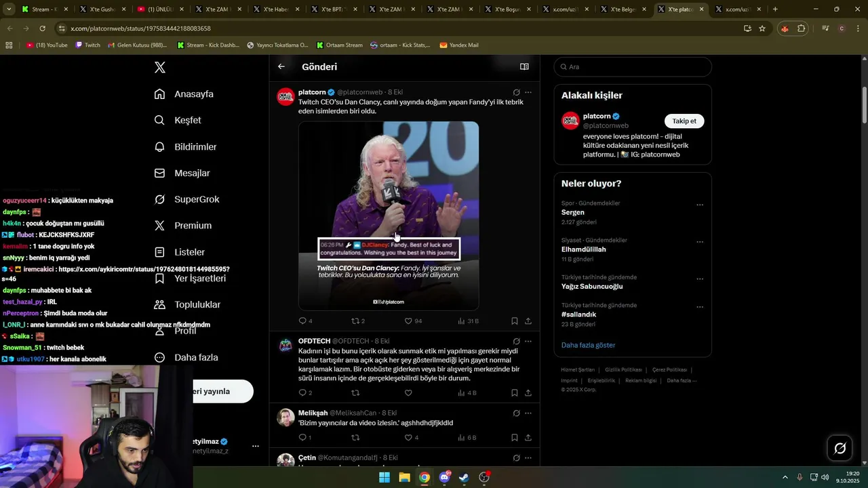Bookmark the platcorn post
This screenshot has width=868, height=488.
(x=515, y=321)
